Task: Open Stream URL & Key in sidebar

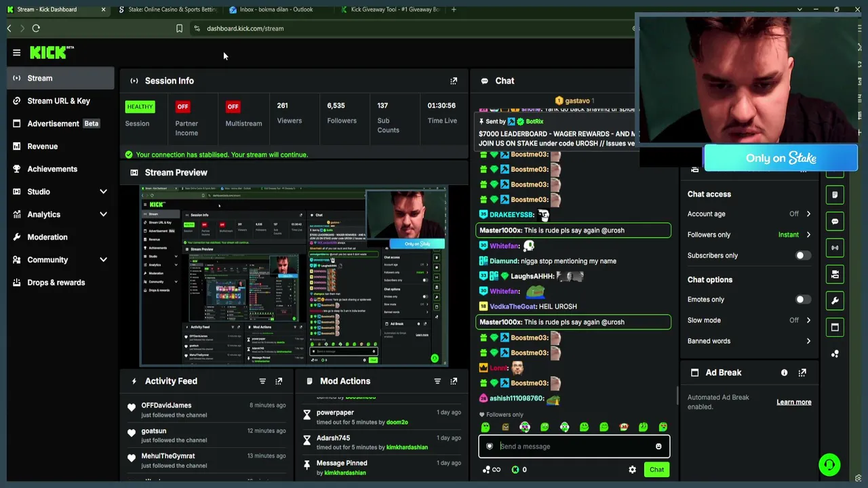Action: tap(60, 101)
